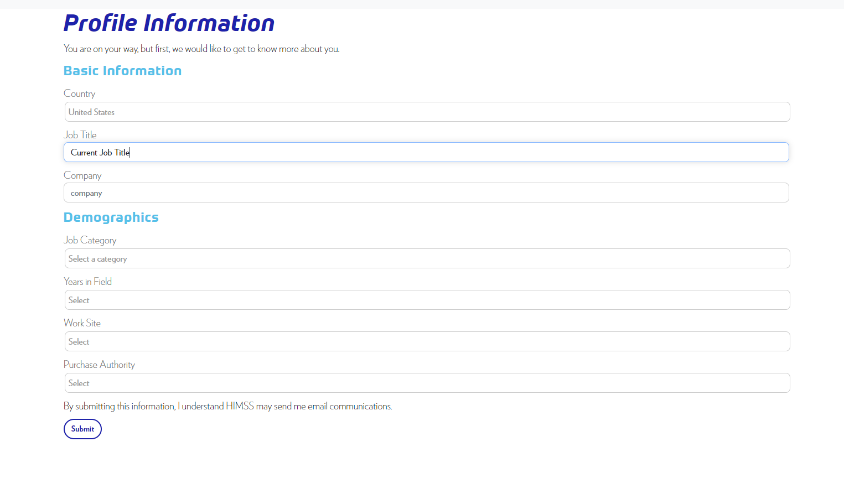Click the 'You are on your way' intro text
Screen dimensions: 844x504
click(x=201, y=49)
